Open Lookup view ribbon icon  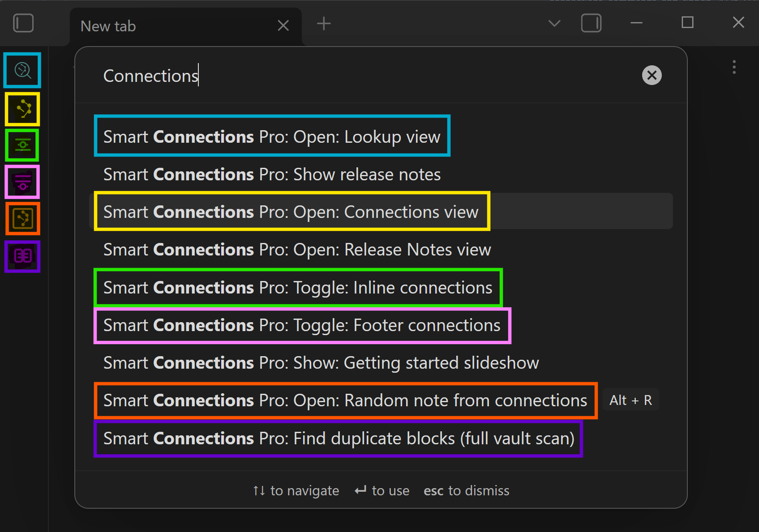[22, 70]
